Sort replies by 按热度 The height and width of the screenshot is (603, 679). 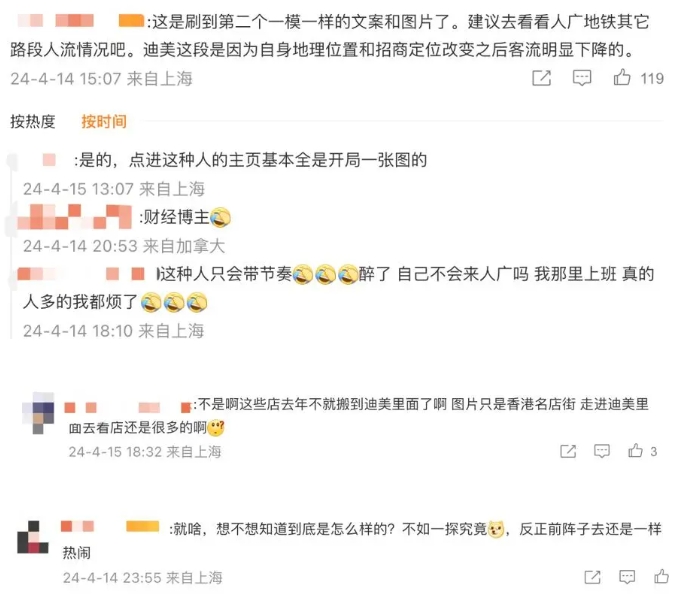point(33,121)
